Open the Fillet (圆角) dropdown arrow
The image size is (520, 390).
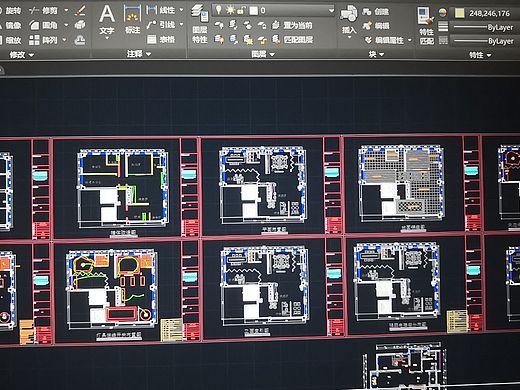click(x=66, y=25)
